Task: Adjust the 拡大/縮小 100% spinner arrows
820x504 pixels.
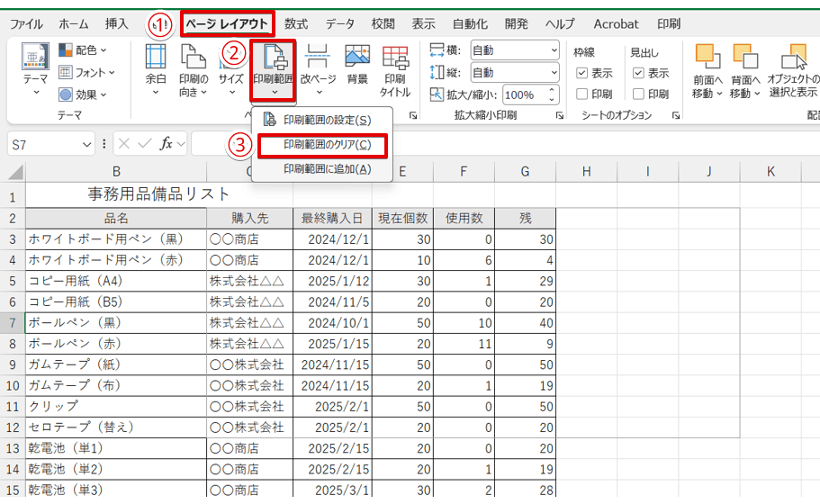Action: (x=552, y=94)
